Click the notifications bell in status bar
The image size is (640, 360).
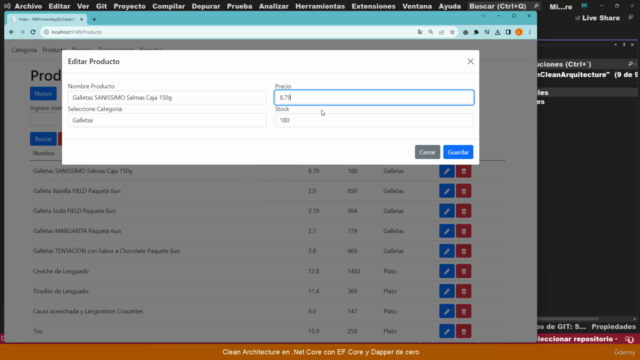pyautogui.click(x=629, y=339)
